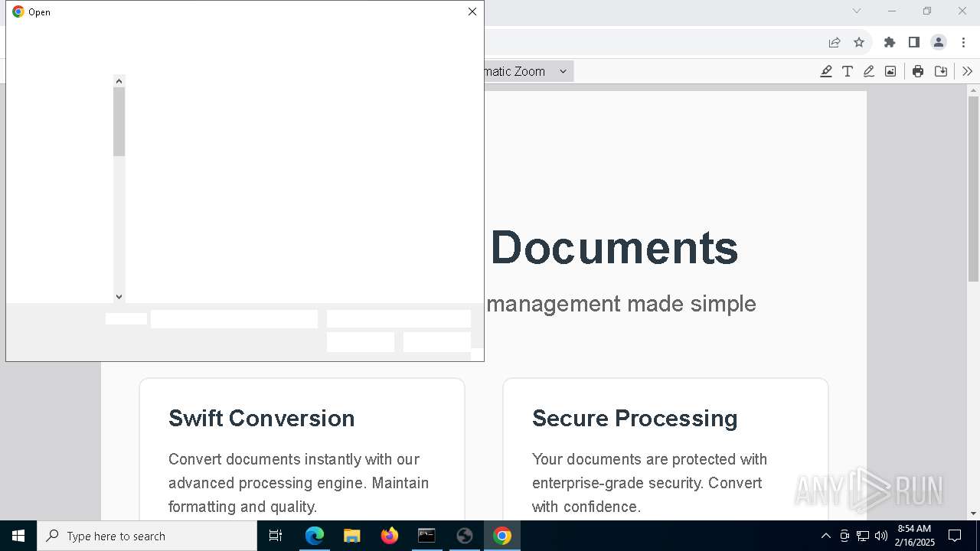Bookmark this tab with the star icon
This screenshot has height=551, width=980.
tap(859, 42)
